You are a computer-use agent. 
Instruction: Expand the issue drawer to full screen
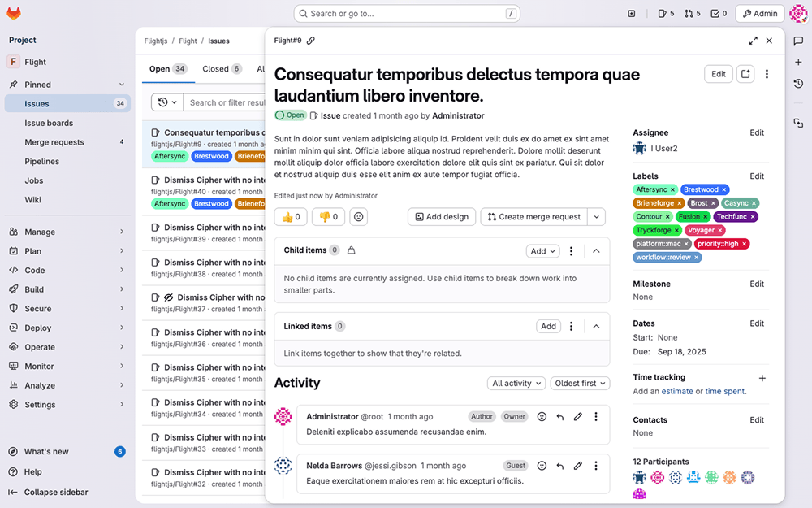click(753, 41)
